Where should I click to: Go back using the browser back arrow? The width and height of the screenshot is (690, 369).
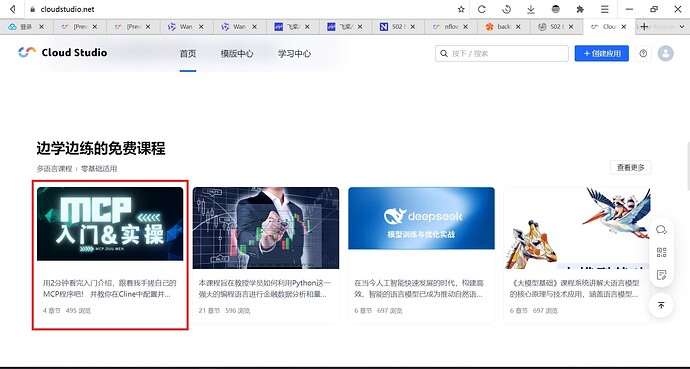click(13, 9)
